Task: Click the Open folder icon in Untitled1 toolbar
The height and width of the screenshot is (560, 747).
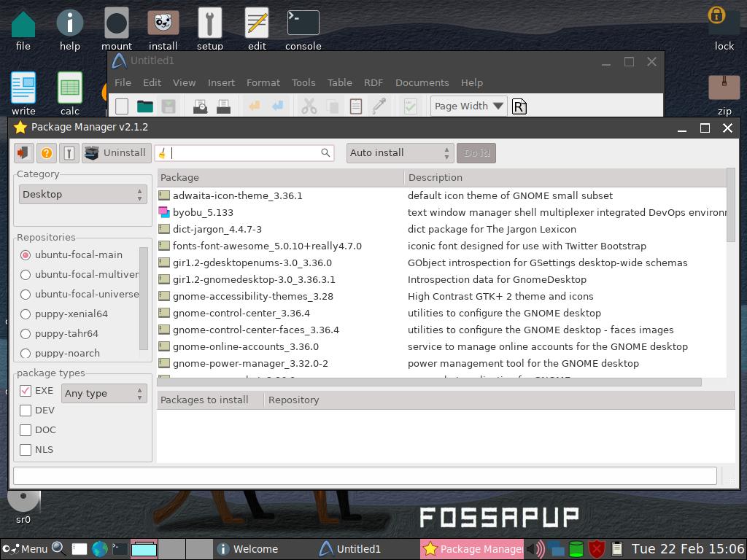Action: click(x=145, y=106)
